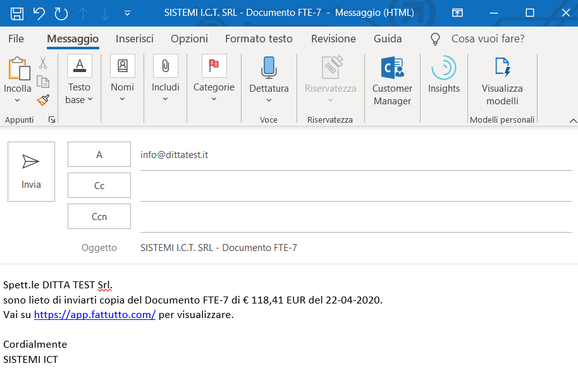Go to previous item arrow
The width and height of the screenshot is (578, 392).
point(83,13)
